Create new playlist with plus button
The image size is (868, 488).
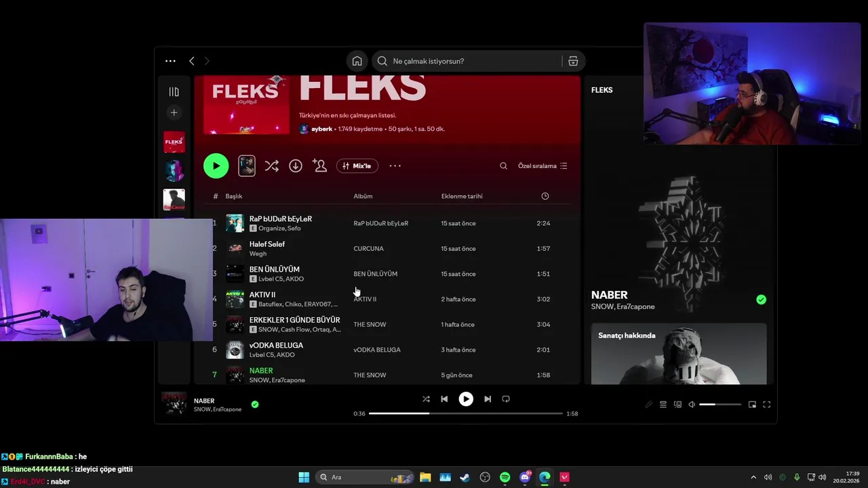[x=174, y=113]
